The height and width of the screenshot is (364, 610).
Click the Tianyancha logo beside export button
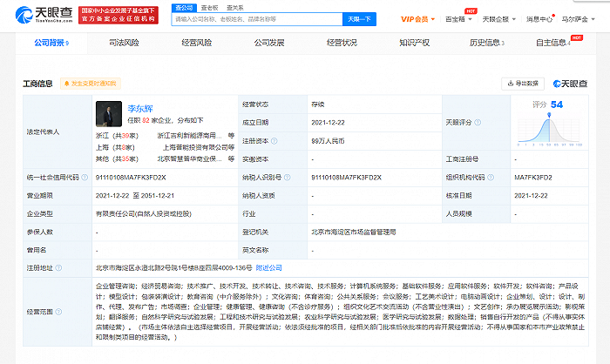click(x=570, y=84)
